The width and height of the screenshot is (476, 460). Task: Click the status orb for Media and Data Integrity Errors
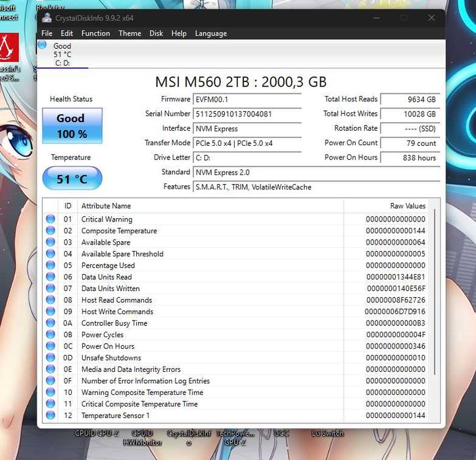click(x=51, y=369)
